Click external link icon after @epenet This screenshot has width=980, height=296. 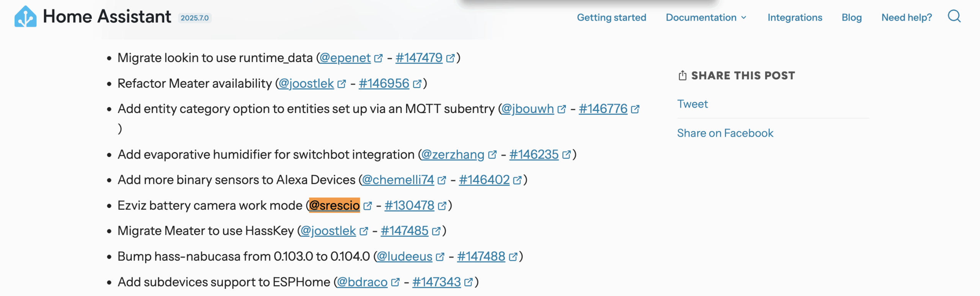click(x=378, y=58)
